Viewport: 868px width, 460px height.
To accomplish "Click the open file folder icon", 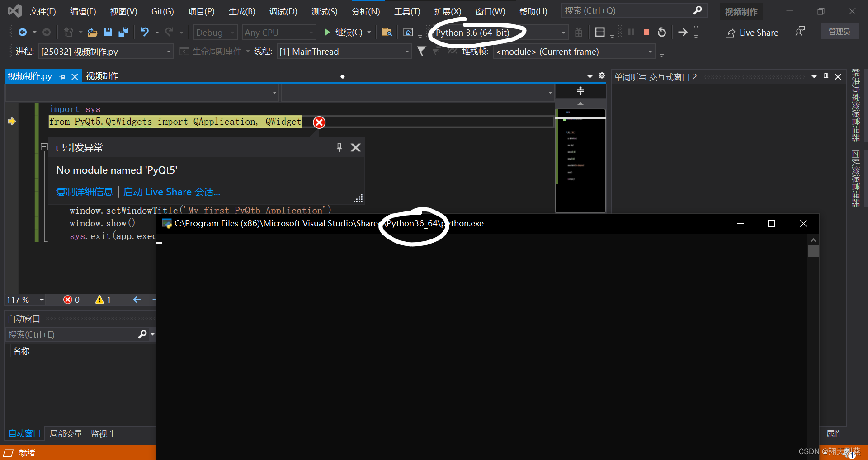I will pos(92,32).
